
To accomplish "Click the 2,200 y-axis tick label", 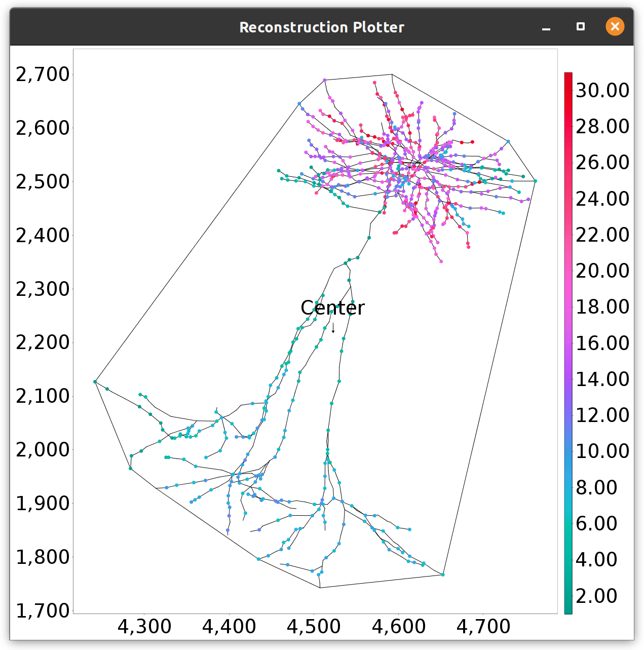I will coord(43,342).
